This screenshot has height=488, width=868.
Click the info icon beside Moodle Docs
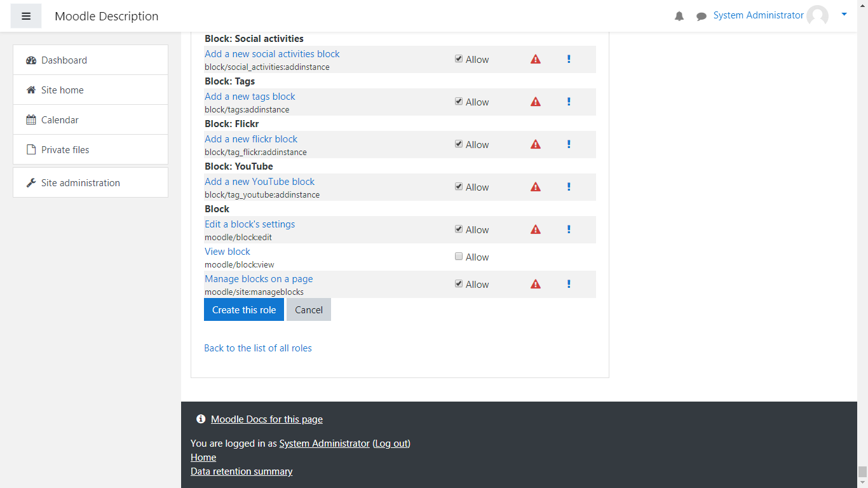coord(201,419)
